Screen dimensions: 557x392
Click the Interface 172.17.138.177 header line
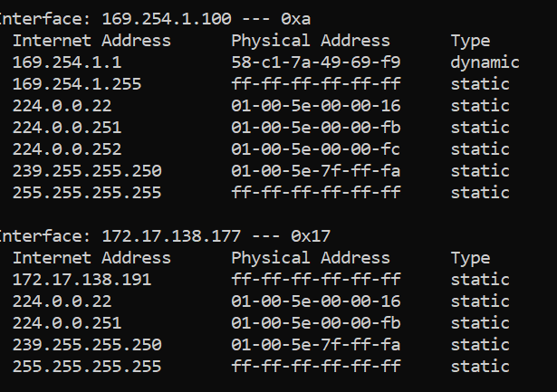coord(164,236)
